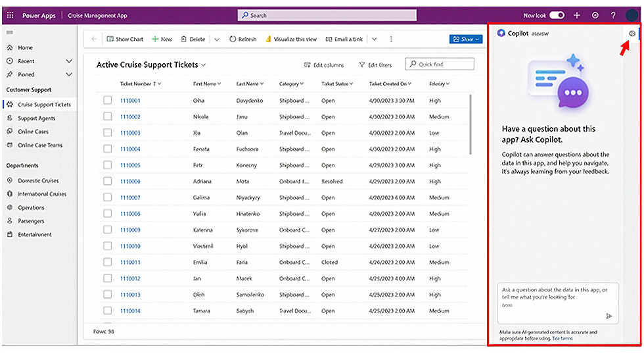This screenshot has height=354, width=644.
Task: Check the box for ticket 1110001
Action: [107, 101]
